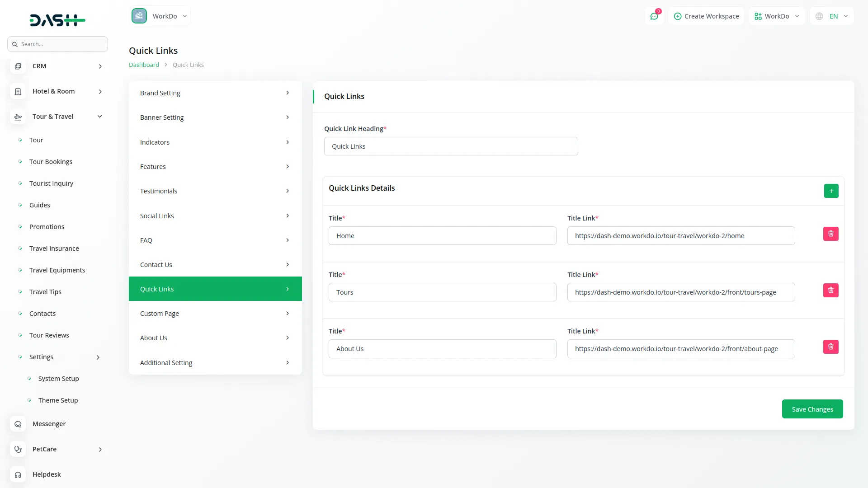Open the Banner Setting section
The width and height of the screenshot is (868, 488).
pos(215,117)
